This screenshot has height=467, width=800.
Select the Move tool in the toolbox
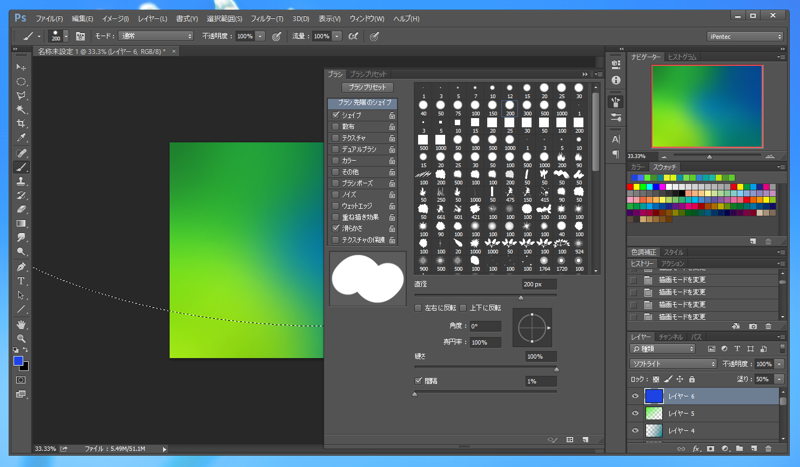click(21, 67)
